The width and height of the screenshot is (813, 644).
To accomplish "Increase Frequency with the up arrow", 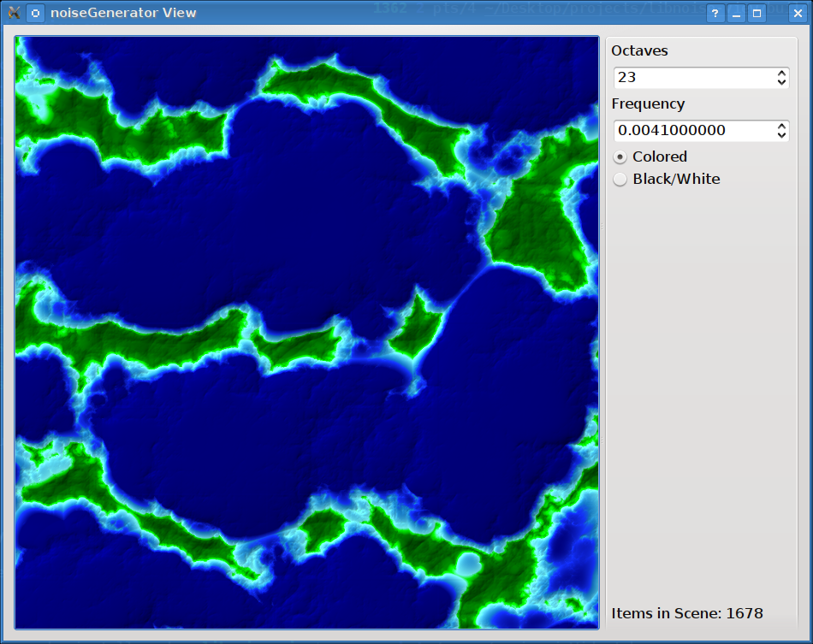I will 781,127.
